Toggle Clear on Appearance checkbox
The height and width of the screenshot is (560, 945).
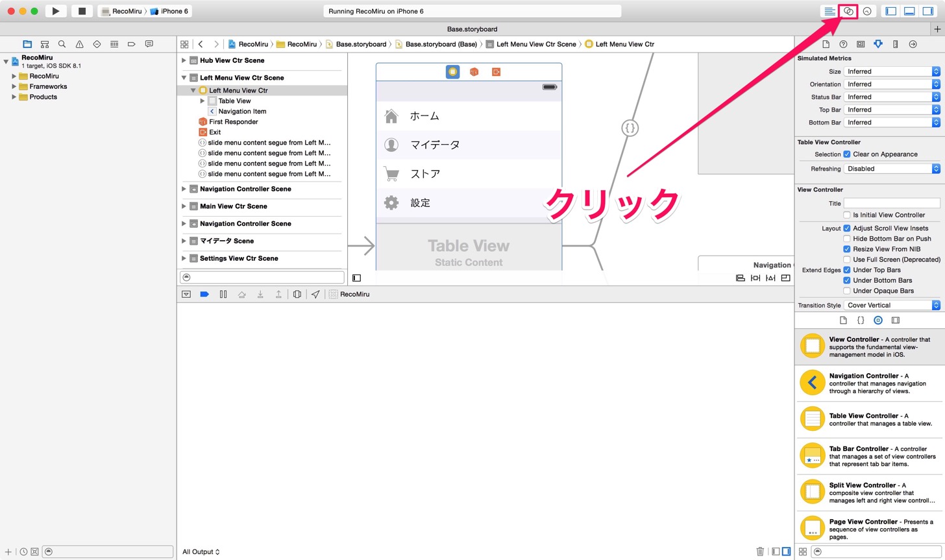847,154
